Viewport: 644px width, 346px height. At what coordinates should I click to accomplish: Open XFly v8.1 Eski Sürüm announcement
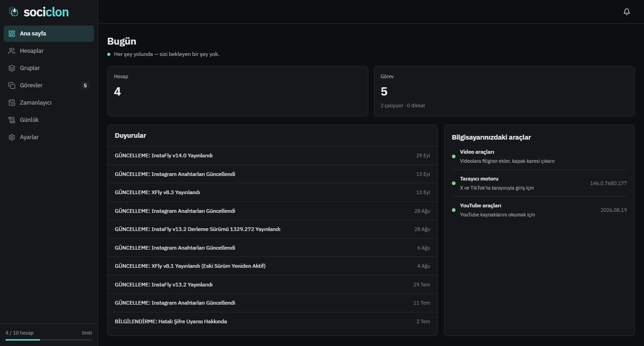[x=272, y=266]
